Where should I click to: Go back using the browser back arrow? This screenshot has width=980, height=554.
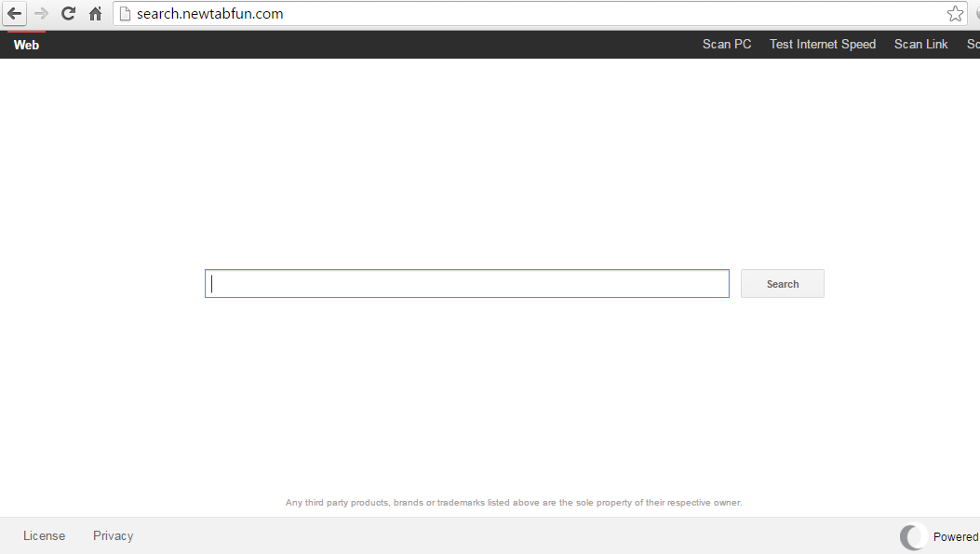[x=14, y=13]
